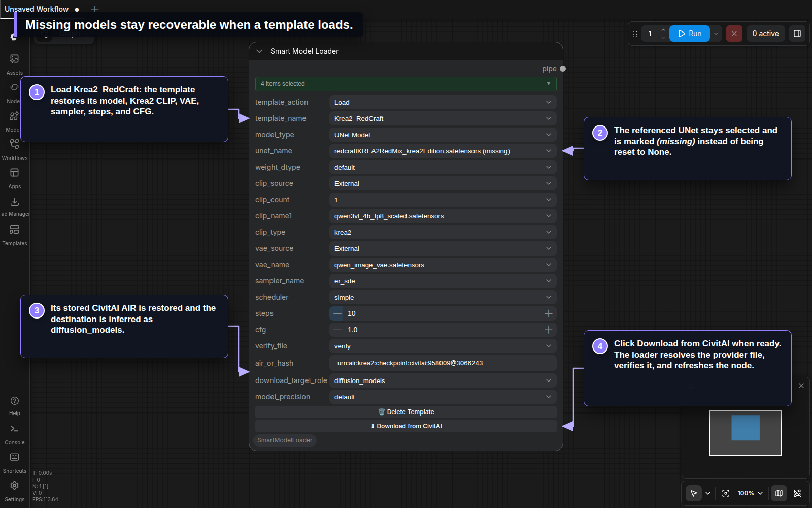Cancel current run with red X
The image size is (812, 508).
(734, 34)
